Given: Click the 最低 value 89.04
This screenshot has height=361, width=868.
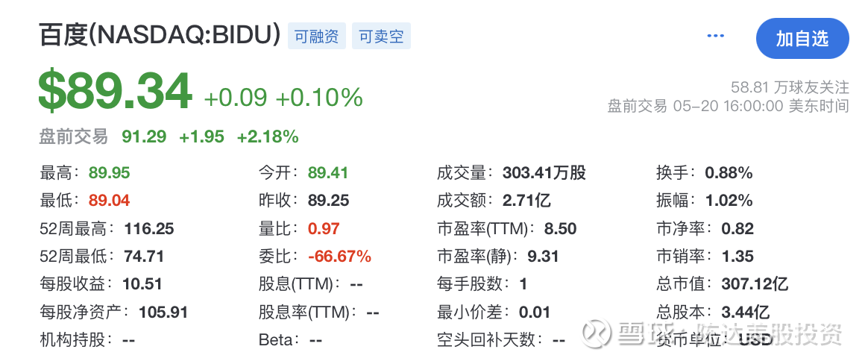Looking at the screenshot, I should click(x=109, y=201).
